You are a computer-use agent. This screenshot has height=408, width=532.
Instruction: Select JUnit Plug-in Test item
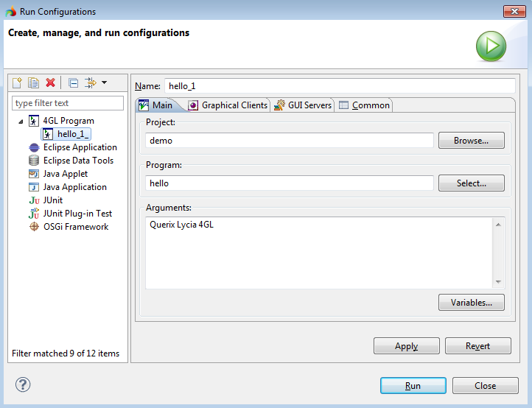[77, 214]
